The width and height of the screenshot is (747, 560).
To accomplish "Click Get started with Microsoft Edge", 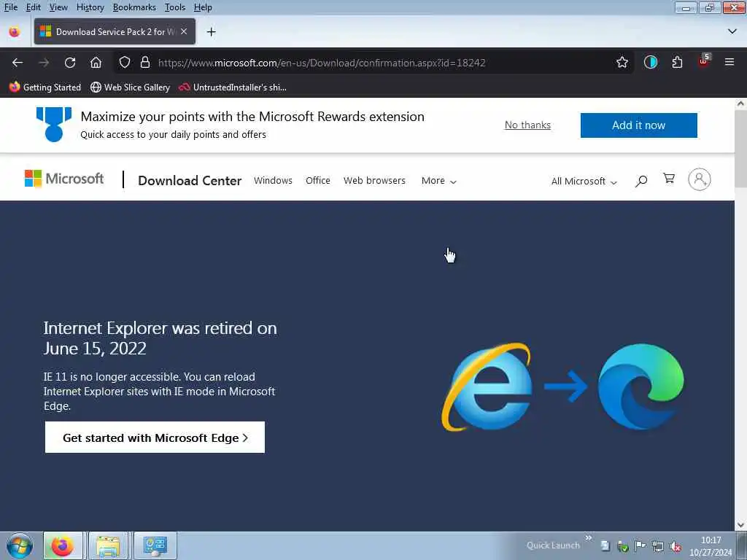I will click(x=155, y=437).
